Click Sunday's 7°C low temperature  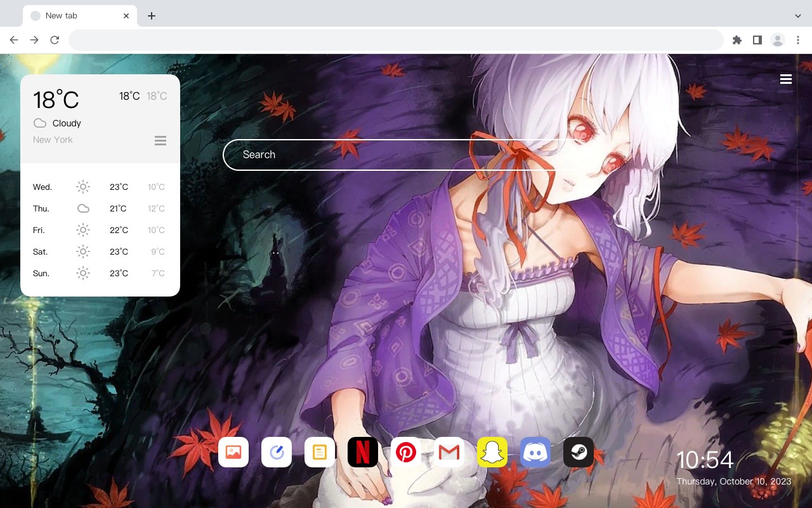pos(158,273)
